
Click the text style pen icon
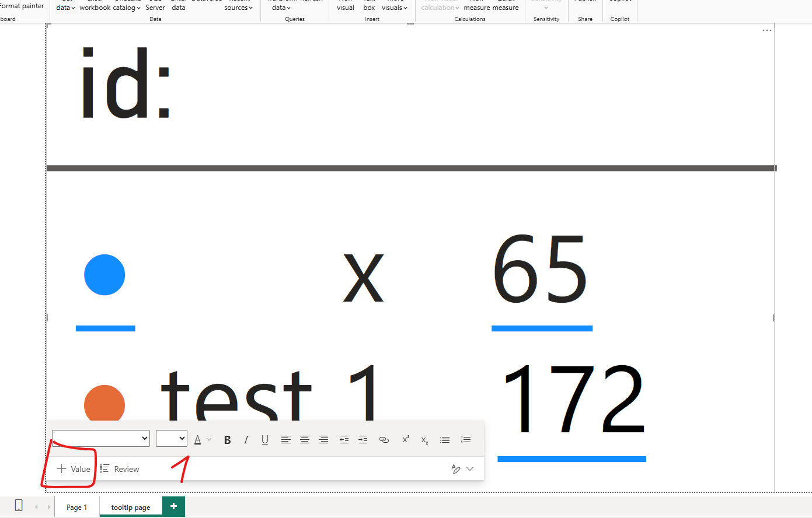pos(456,469)
